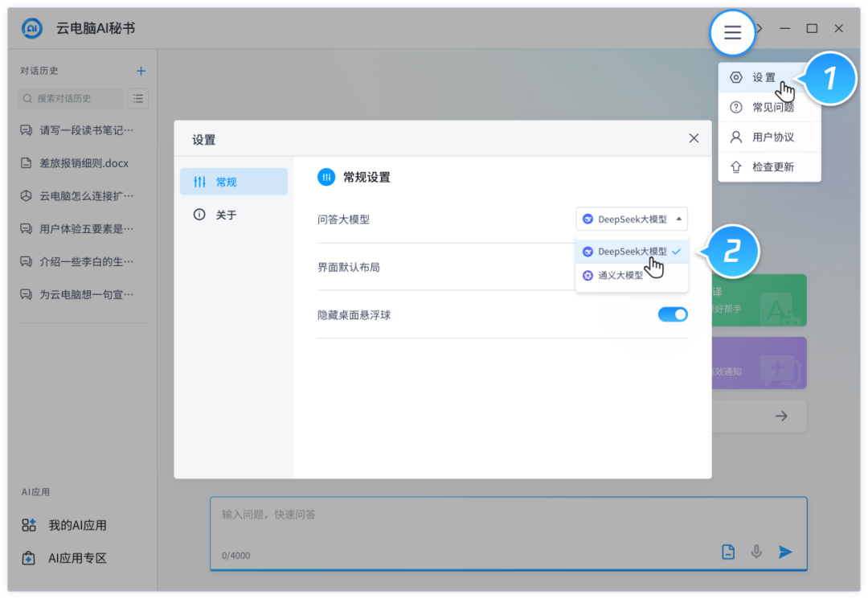Viewport: 868px width, 599px height.
Task: Open conversation 请写一段读书笔记…
Action: point(77,130)
